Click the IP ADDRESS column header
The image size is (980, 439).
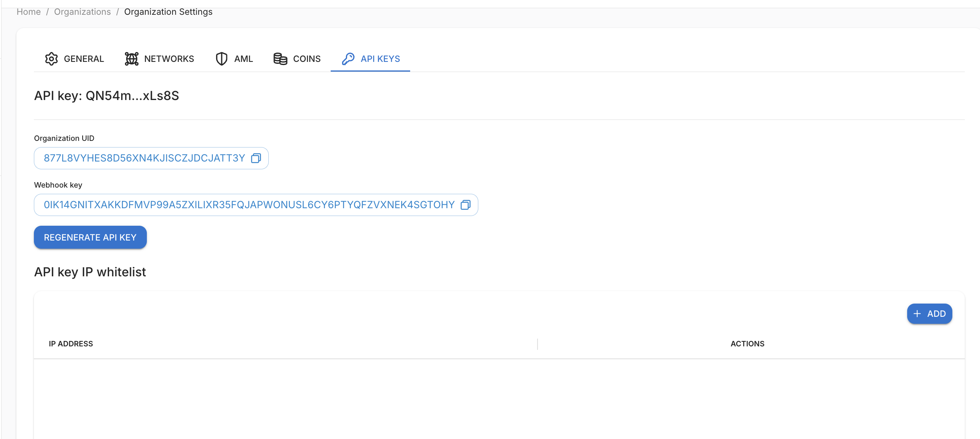click(71, 344)
